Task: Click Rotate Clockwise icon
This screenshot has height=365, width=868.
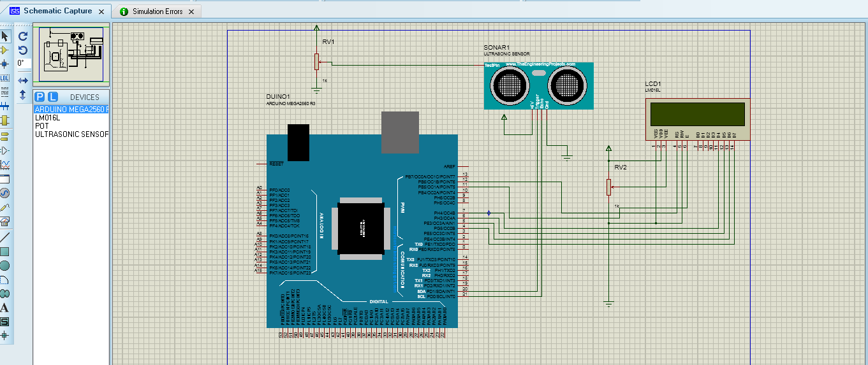Action: (x=23, y=36)
